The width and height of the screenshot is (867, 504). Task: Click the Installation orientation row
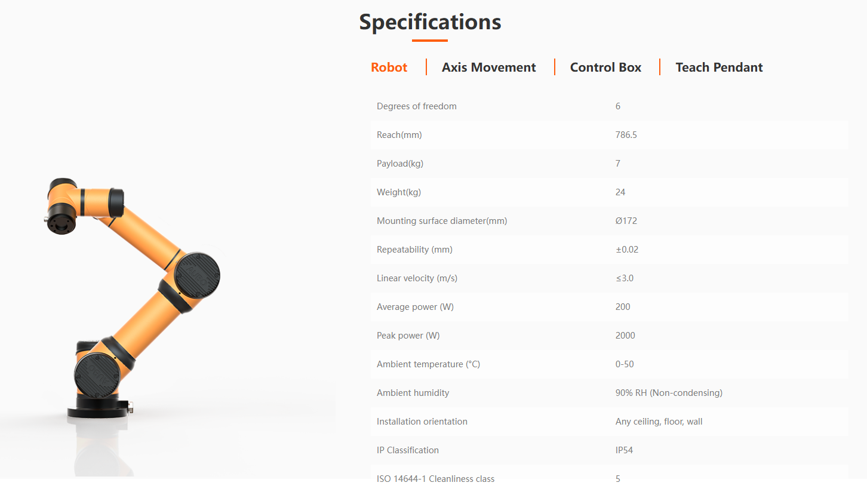(x=609, y=422)
